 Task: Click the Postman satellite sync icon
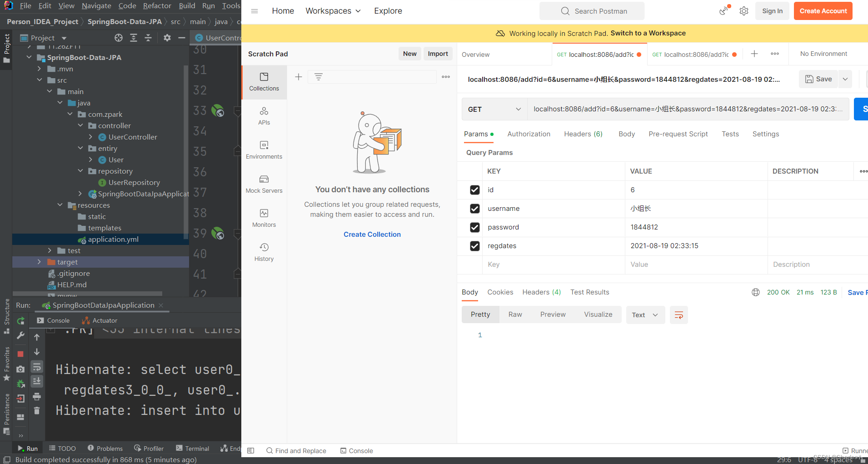(x=723, y=10)
